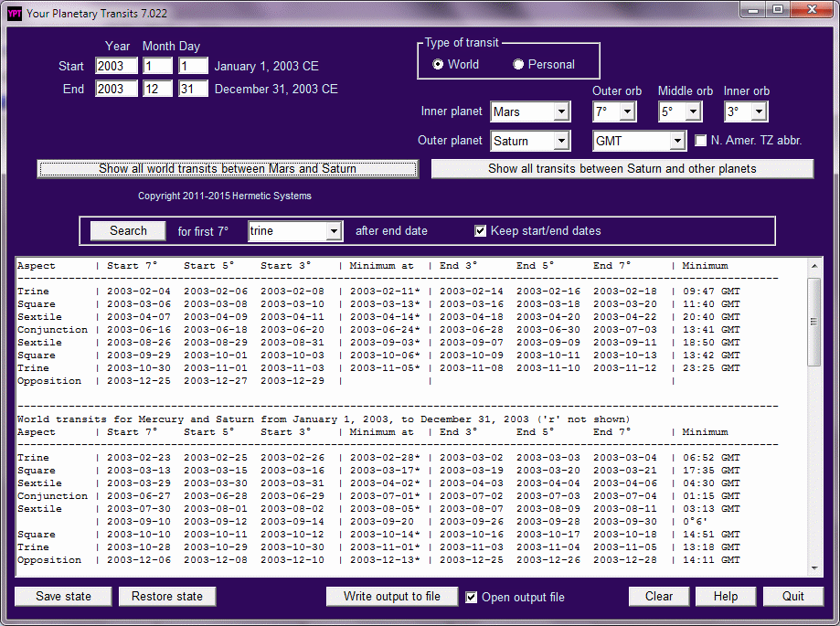This screenshot has width=840, height=626.
Task: Open the GMT time zone dropdown
Action: pyautogui.click(x=677, y=141)
